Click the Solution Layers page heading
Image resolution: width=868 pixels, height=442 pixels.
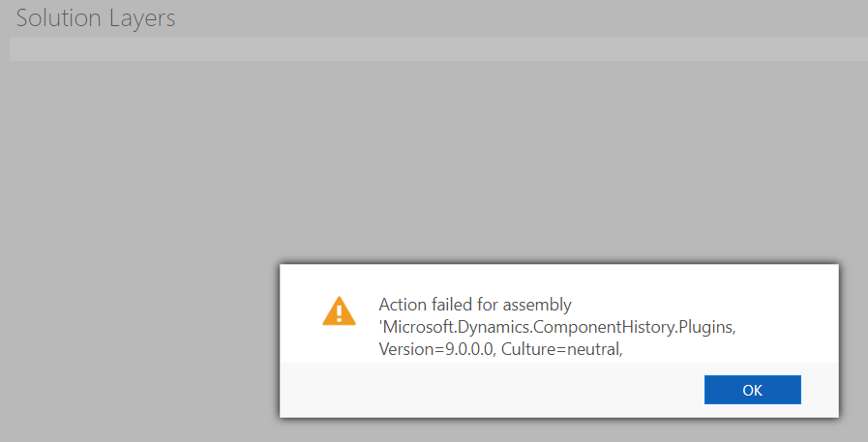96,18
